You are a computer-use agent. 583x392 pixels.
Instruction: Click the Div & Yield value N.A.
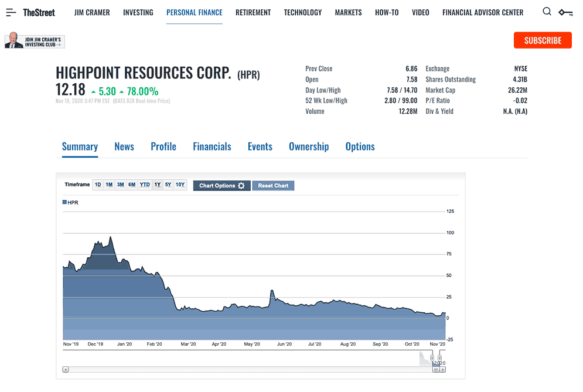click(x=515, y=111)
